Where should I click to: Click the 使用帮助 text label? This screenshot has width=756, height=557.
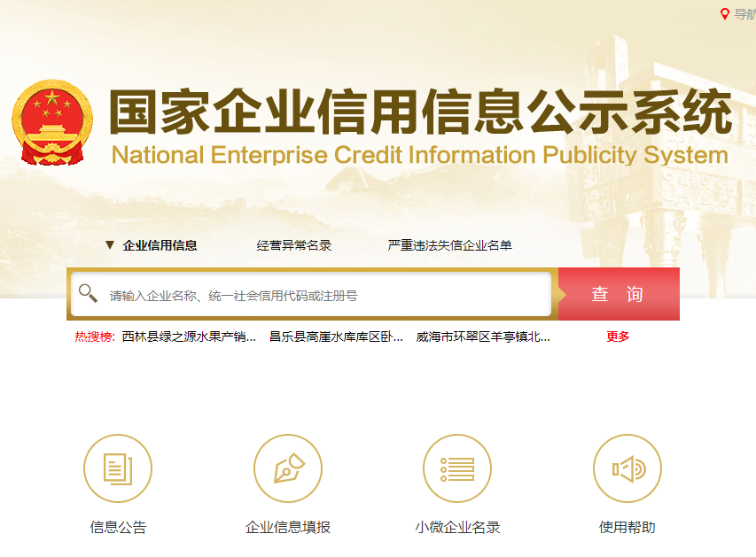pyautogui.click(x=627, y=527)
